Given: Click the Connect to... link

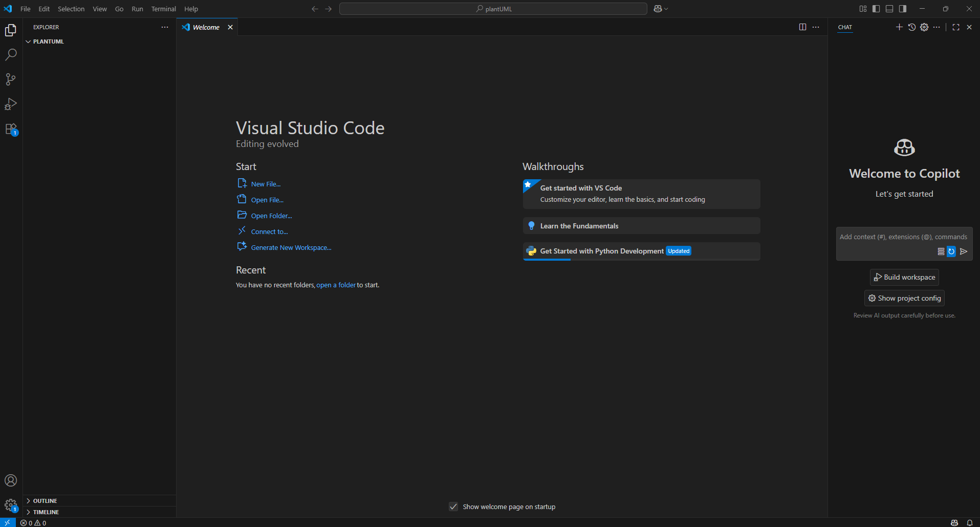Looking at the screenshot, I should pos(269,231).
